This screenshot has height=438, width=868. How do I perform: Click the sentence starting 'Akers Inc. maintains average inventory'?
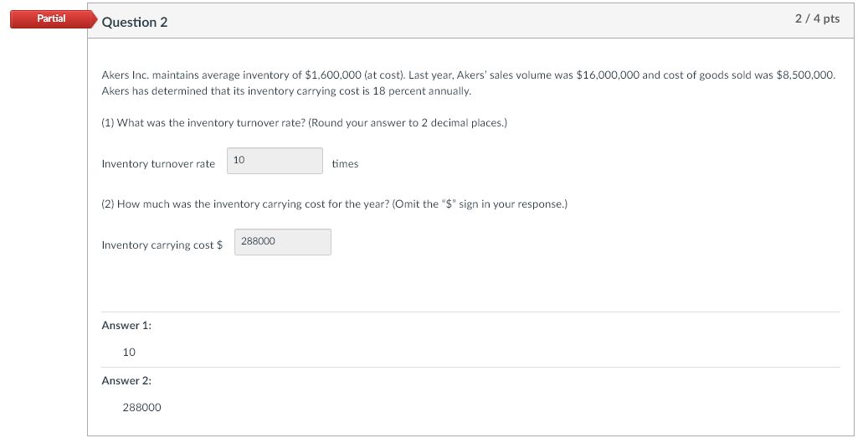pos(469,75)
